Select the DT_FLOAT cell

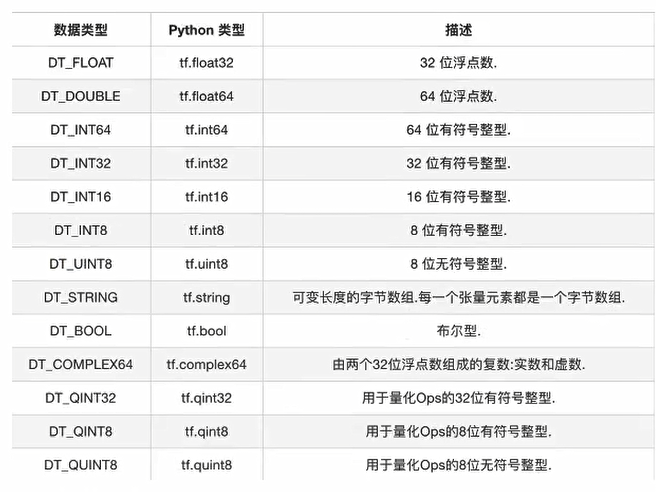point(81,63)
